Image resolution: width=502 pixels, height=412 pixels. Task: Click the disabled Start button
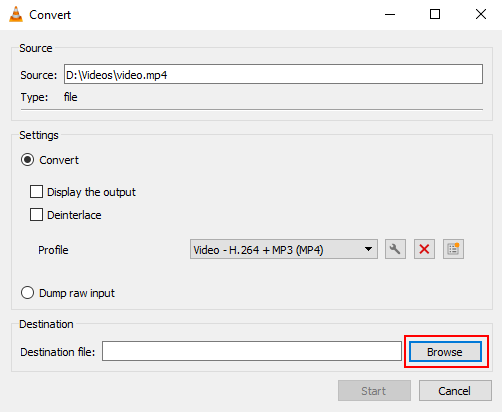point(374,391)
